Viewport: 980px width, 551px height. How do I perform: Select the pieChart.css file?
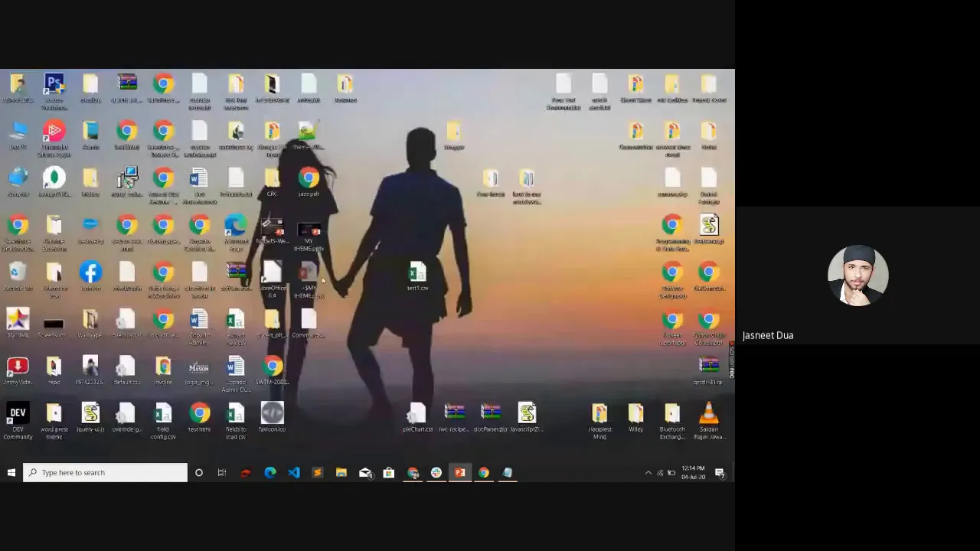417,419
